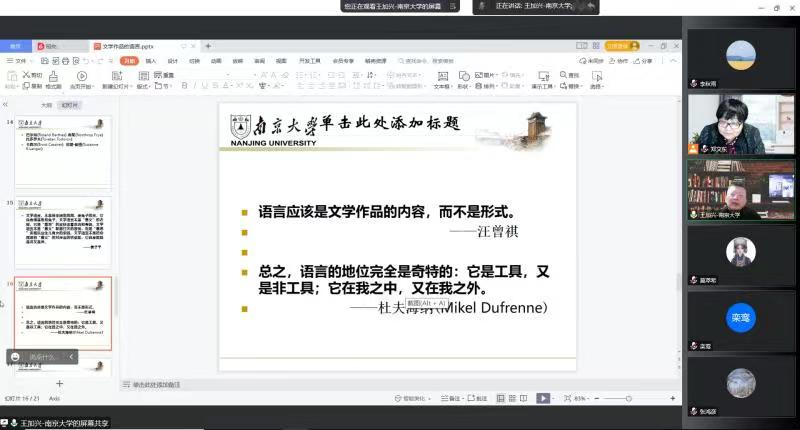
Task: Click the slideshow play button in status bar
Action: [x=543, y=398]
